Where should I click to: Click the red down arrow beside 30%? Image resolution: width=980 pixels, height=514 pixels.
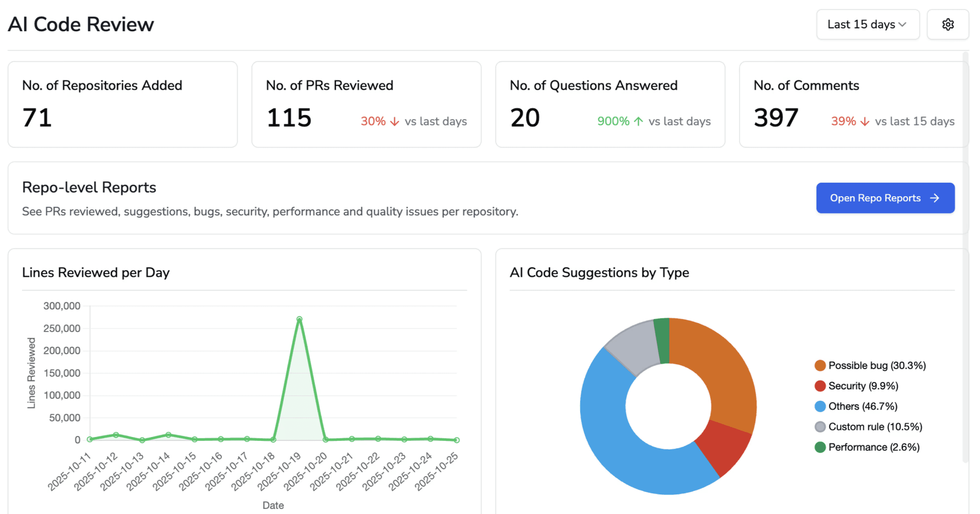[395, 121]
